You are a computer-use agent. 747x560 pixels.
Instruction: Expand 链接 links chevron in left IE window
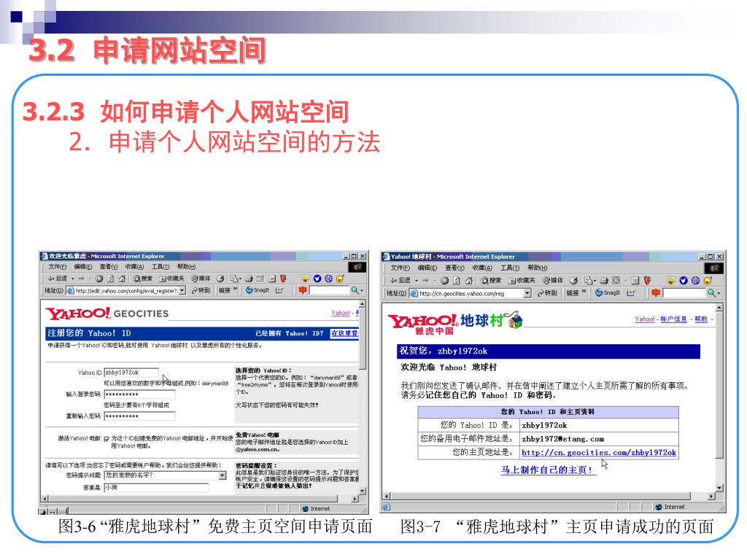coord(235,289)
